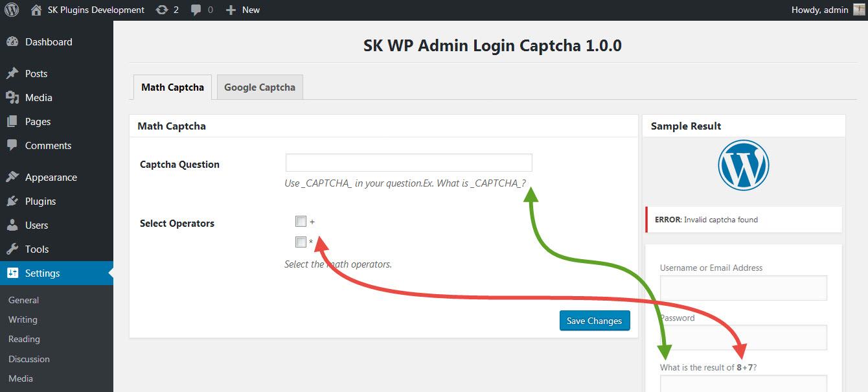868x392 pixels.
Task: Click the Posts pushpin icon
Action: [12, 74]
